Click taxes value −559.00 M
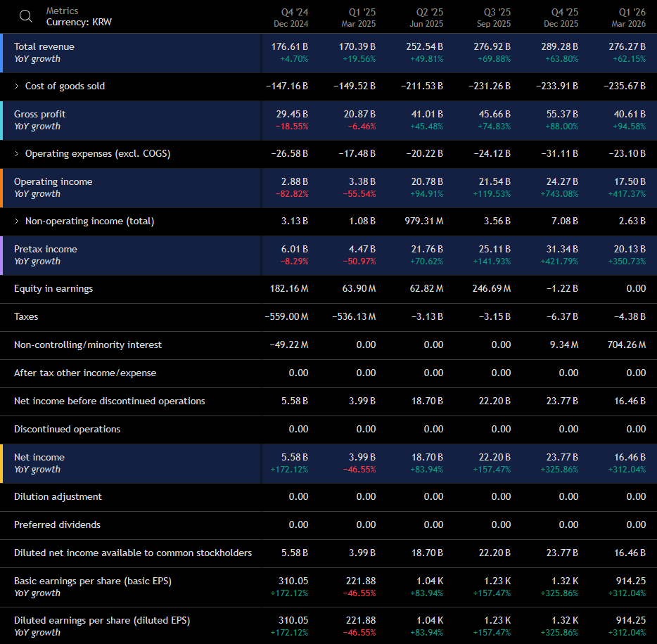 pos(286,316)
